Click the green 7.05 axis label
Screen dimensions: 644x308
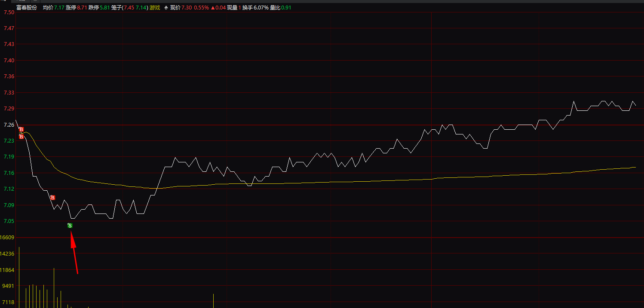[x=9, y=221]
